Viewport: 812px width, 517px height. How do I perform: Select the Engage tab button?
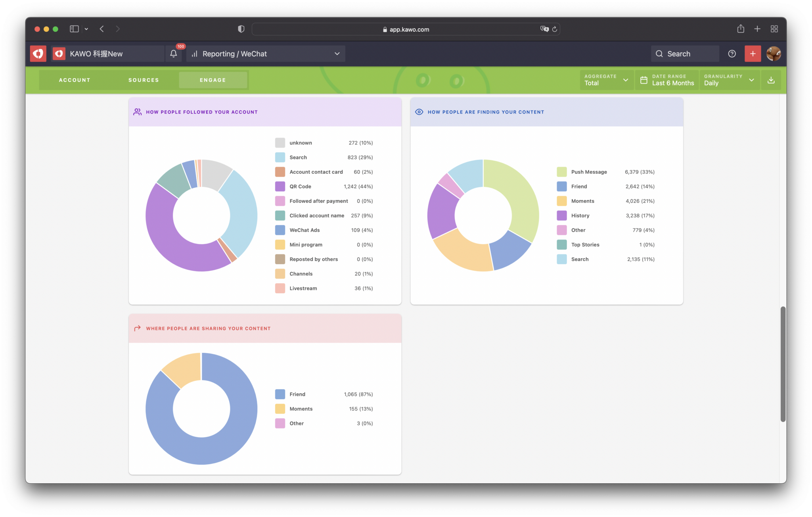pyautogui.click(x=213, y=80)
